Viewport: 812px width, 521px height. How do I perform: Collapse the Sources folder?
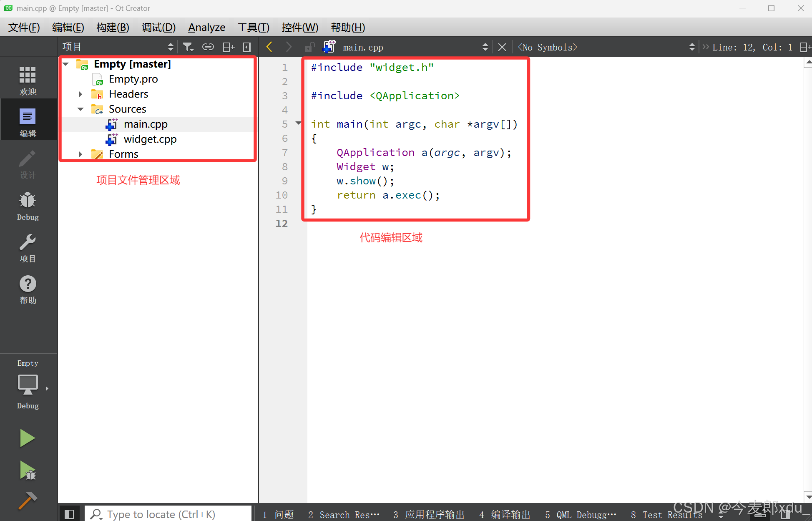pos(80,109)
